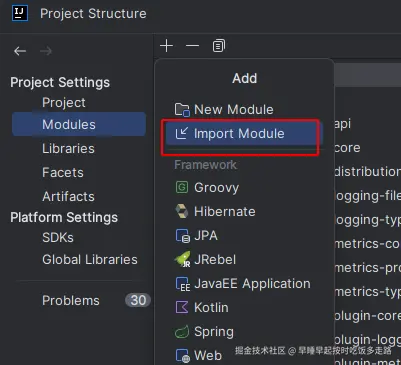
Task: Open Project under Project Settings
Action: [x=64, y=103]
